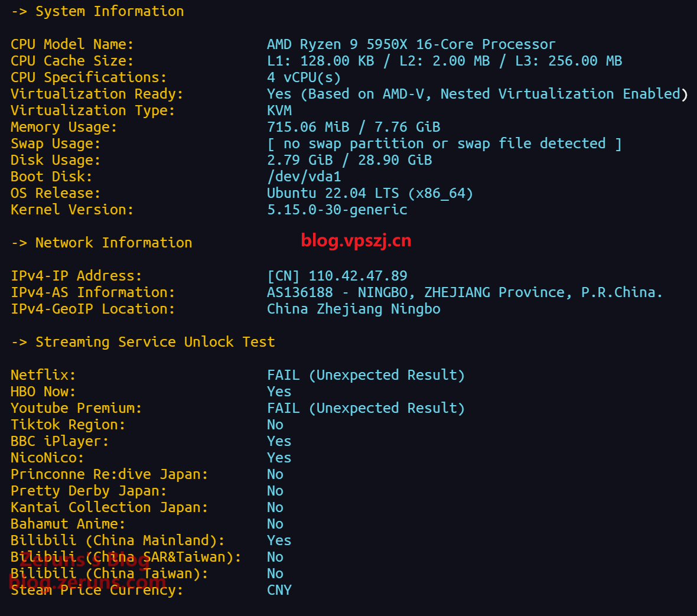Click the AS136188 information line

pos(464,292)
